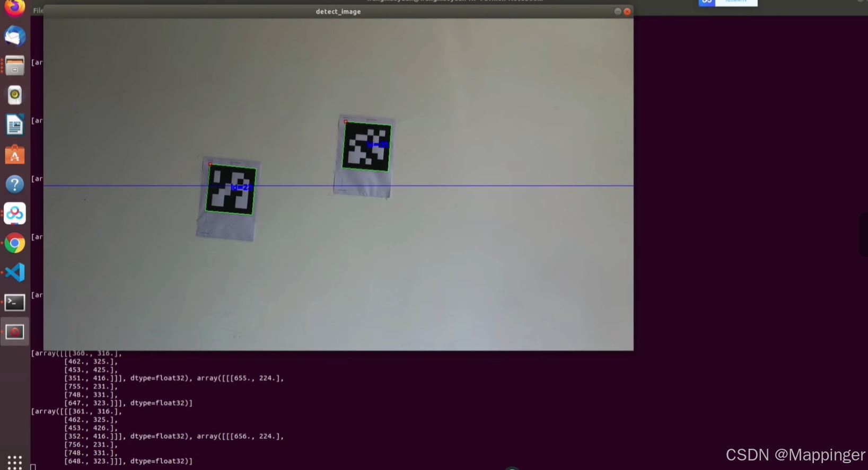Click the ArUco marker crossed by blue line
Screen dimensions: 868x470
point(231,190)
